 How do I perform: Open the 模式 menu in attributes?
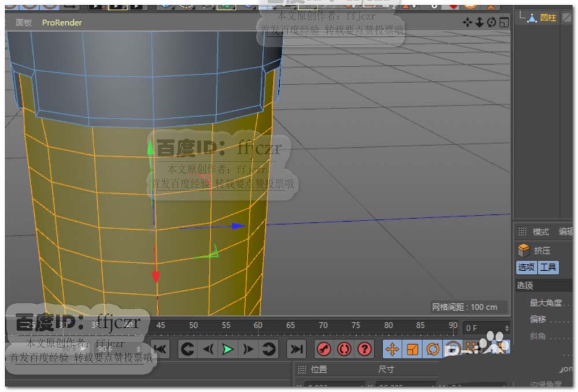tap(540, 232)
